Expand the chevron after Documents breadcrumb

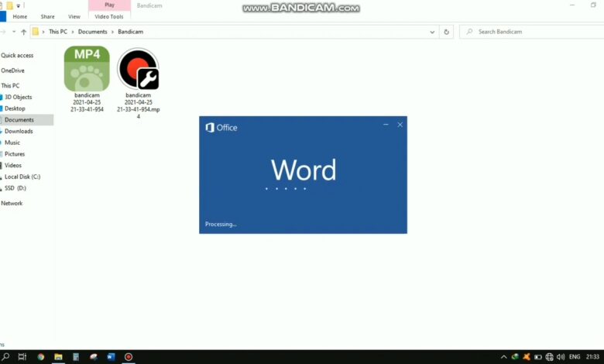pyautogui.click(x=113, y=32)
